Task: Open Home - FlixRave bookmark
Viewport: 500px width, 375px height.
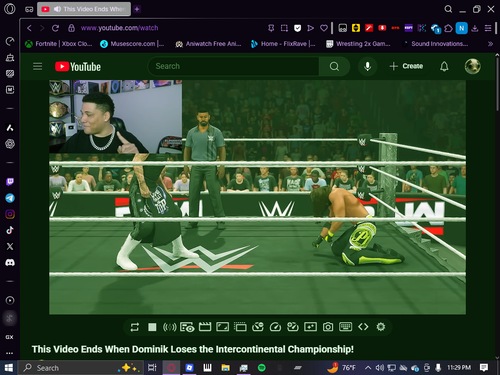Action: 283,44
